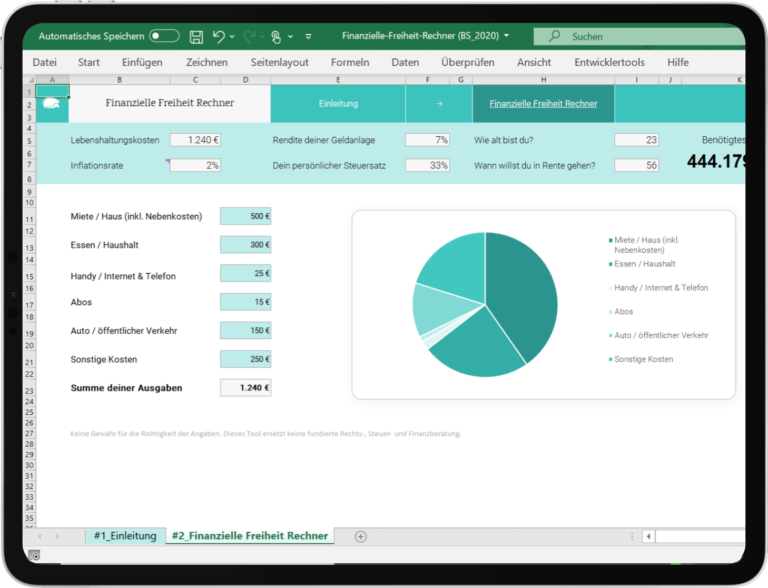The height and width of the screenshot is (588, 768).
Task: Open the Hilfe ribbon tab
Action: pos(678,62)
